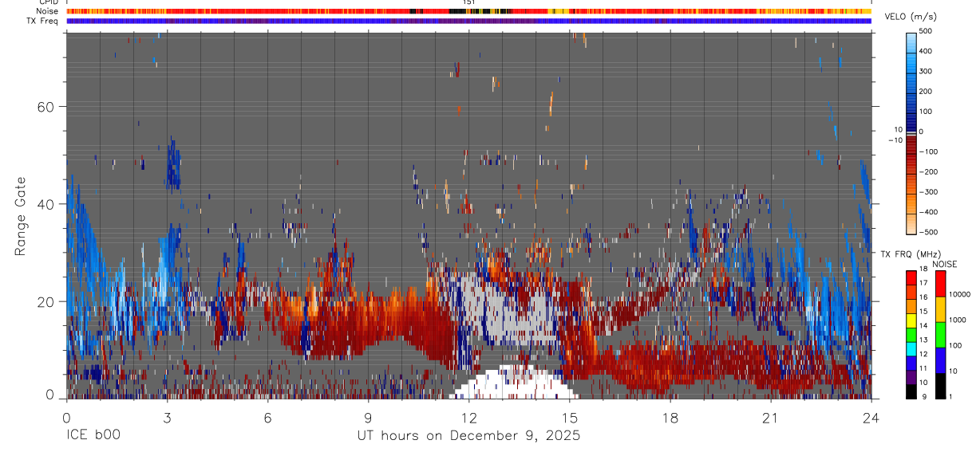The image size is (980, 452).
Task: Click NOISE scale label '1'
Action: pos(952,396)
